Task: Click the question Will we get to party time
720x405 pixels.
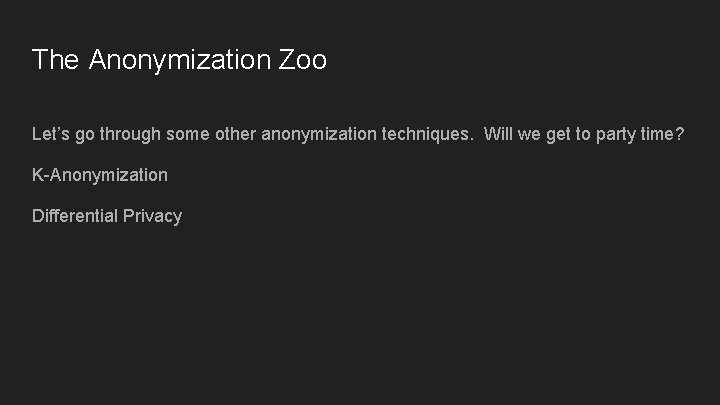Action: pyautogui.click(x=584, y=134)
